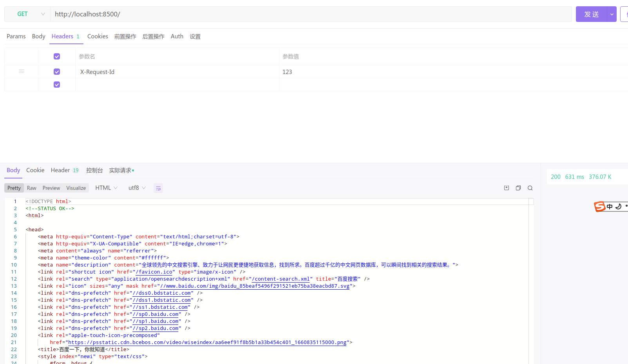Switch to response Body tab
The height and width of the screenshot is (364, 628).
tap(13, 170)
